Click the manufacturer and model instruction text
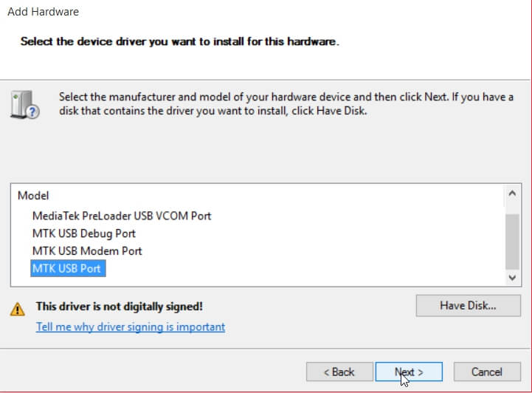Screen dimensions: 532x393 click(x=286, y=103)
